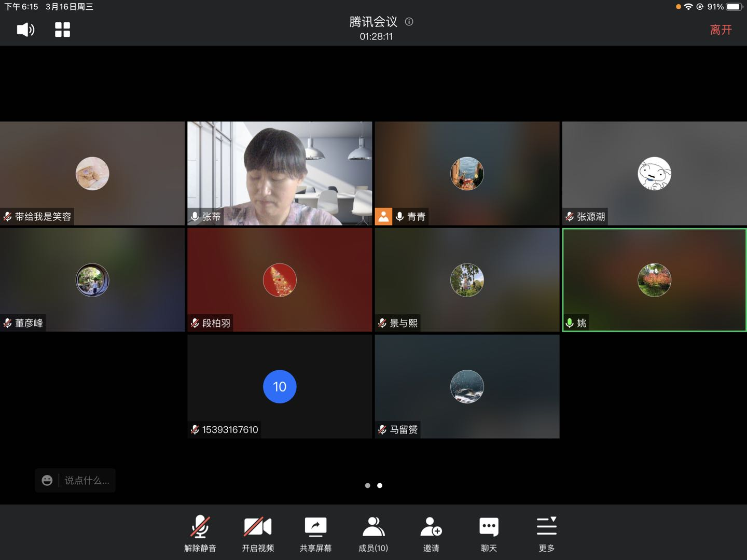
Task: Turn on camera with 开启视频
Action: click(x=258, y=534)
